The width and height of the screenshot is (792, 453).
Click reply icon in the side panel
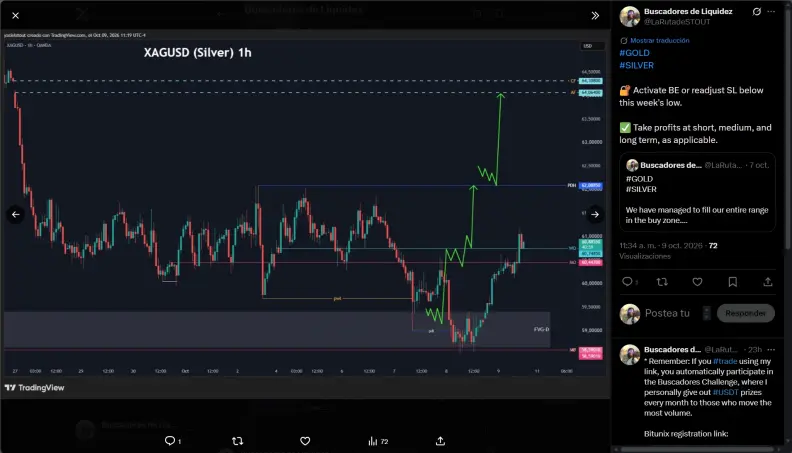(x=627, y=282)
